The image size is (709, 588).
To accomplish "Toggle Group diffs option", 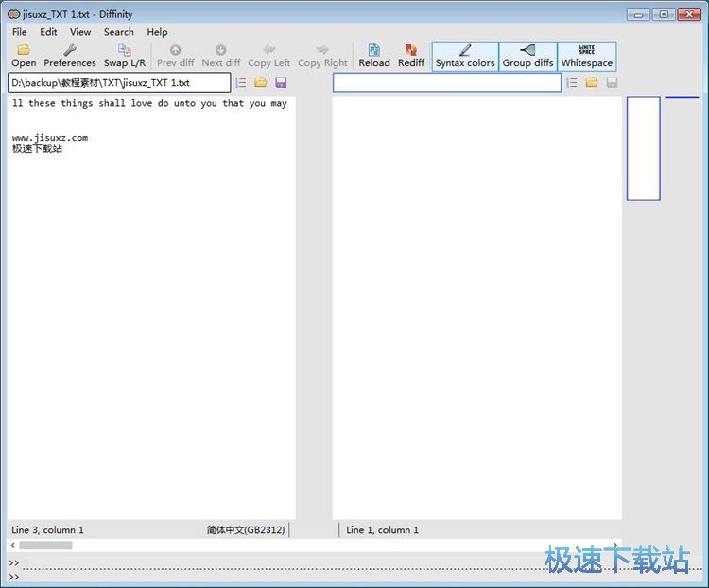I will point(527,56).
